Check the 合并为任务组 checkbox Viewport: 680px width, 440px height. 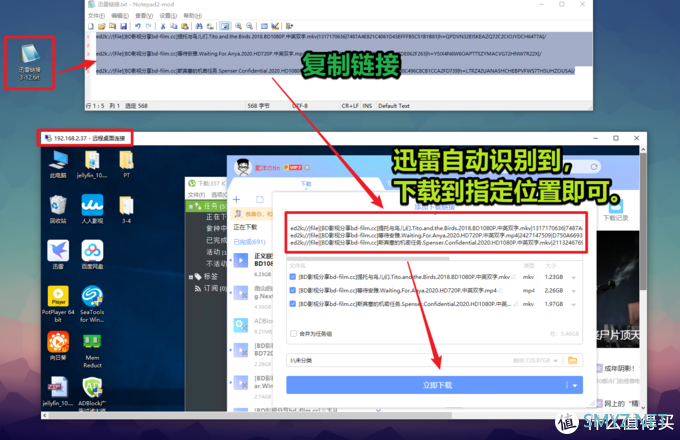tap(294, 333)
